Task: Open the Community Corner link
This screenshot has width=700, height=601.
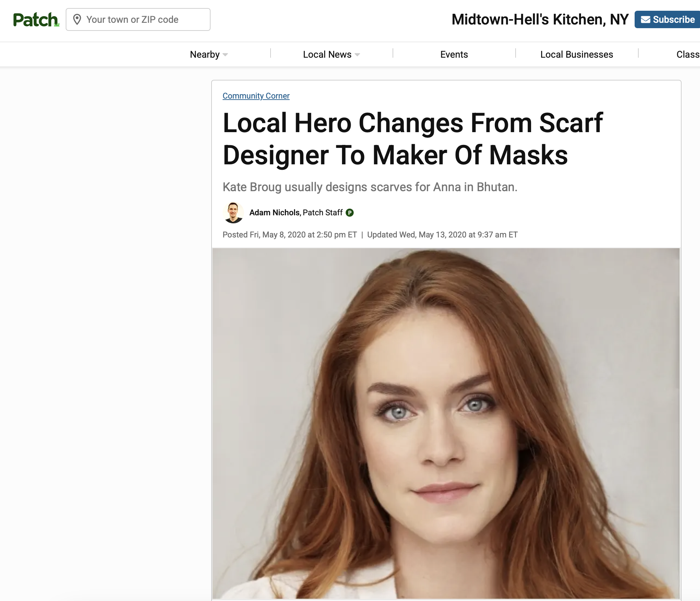Action: (256, 96)
